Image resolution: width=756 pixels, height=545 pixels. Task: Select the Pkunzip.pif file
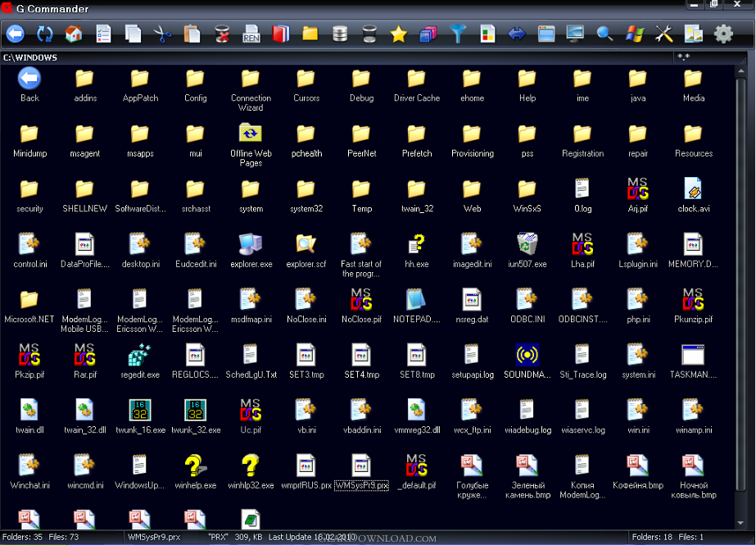pos(693,307)
